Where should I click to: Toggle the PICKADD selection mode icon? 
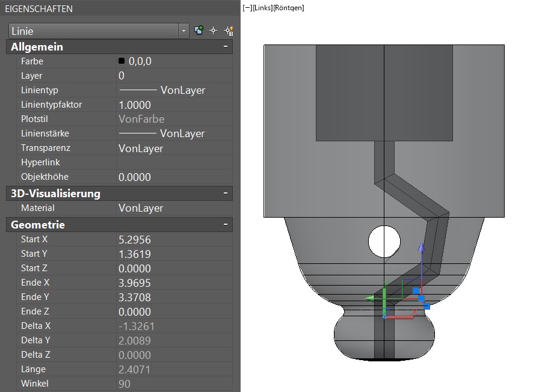(x=199, y=31)
